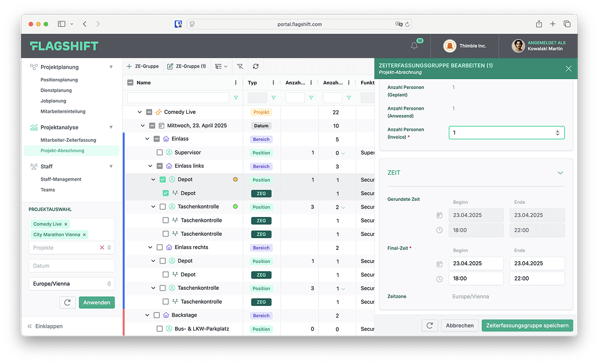Screen dimensions: 599x364
Task: Go to Positionsplanung in the sidebar
Action: (59, 80)
